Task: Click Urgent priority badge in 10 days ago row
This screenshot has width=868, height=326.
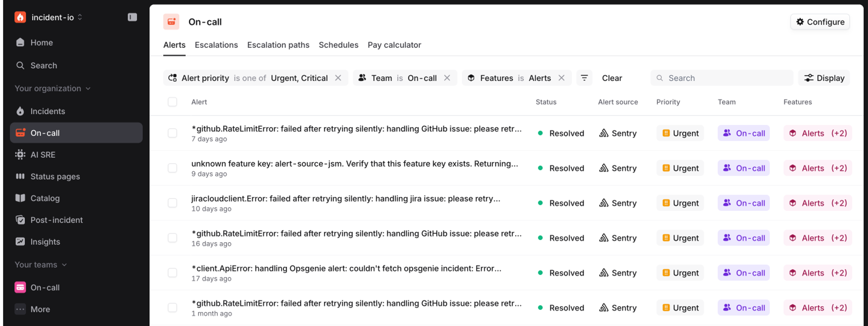Action: [680, 203]
